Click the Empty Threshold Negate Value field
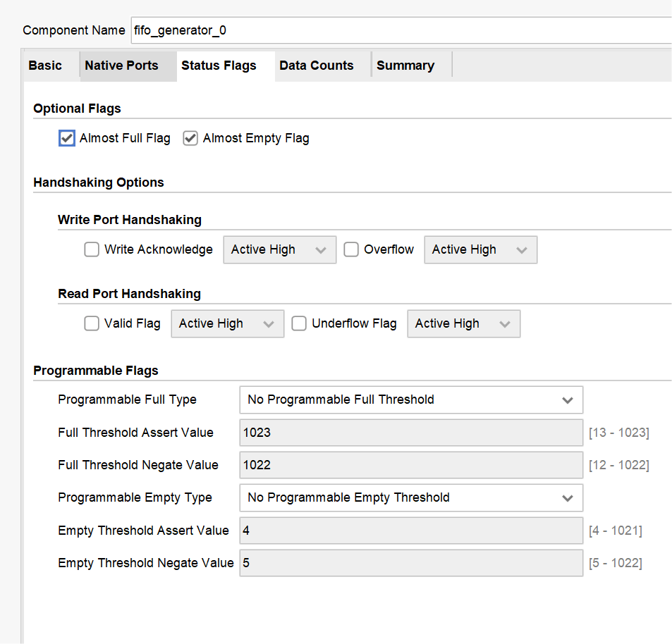672x644 pixels. pyautogui.click(x=411, y=563)
